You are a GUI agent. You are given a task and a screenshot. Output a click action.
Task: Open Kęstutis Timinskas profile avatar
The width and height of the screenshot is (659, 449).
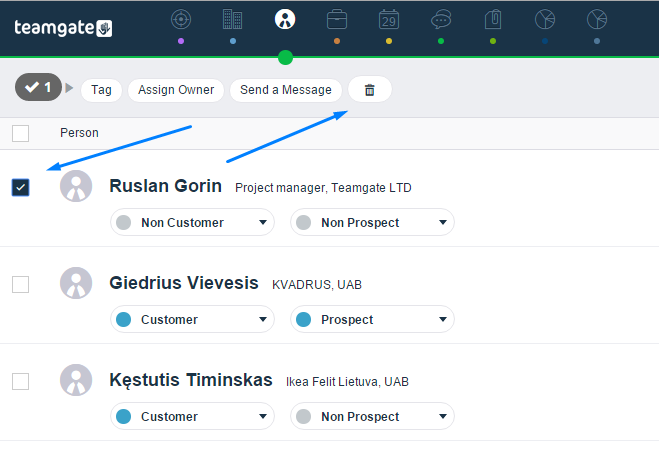[76, 380]
